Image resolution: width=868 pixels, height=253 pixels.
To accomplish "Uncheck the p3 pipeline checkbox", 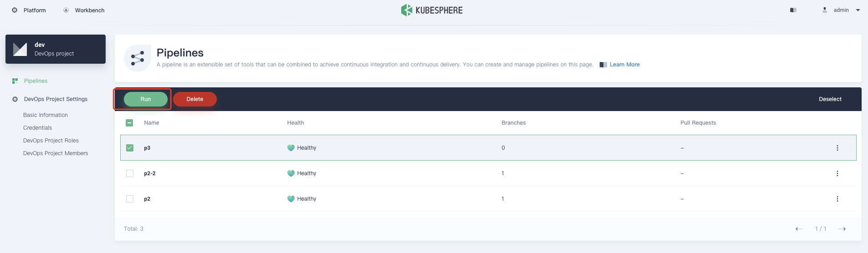I will click(x=130, y=148).
